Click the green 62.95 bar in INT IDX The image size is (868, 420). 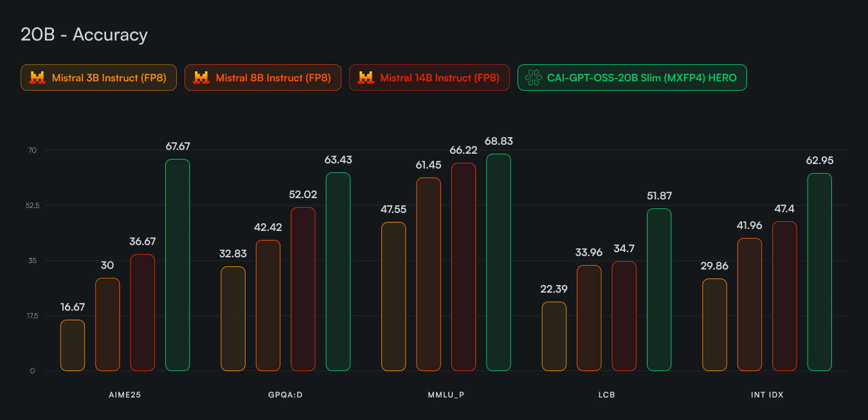[x=819, y=272]
